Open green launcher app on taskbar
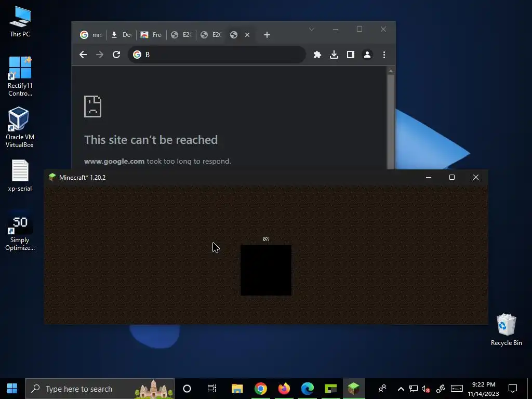This screenshot has height=399, width=532. [x=331, y=389]
